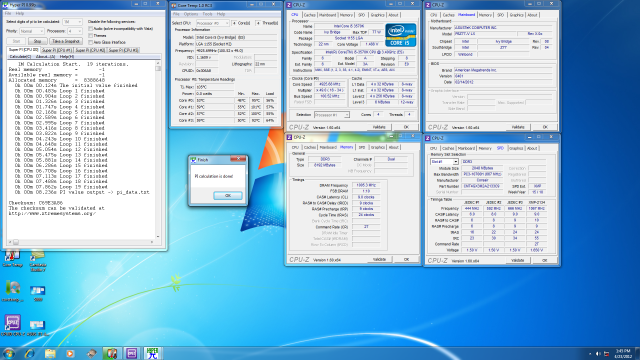Open the Select CPU dropdown in Core Temp
640x360 pixels.
(x=212, y=23)
